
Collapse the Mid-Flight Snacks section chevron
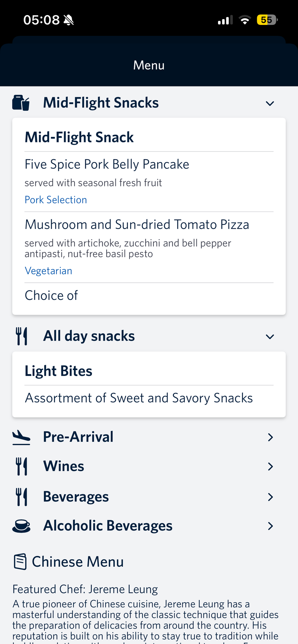(x=270, y=104)
